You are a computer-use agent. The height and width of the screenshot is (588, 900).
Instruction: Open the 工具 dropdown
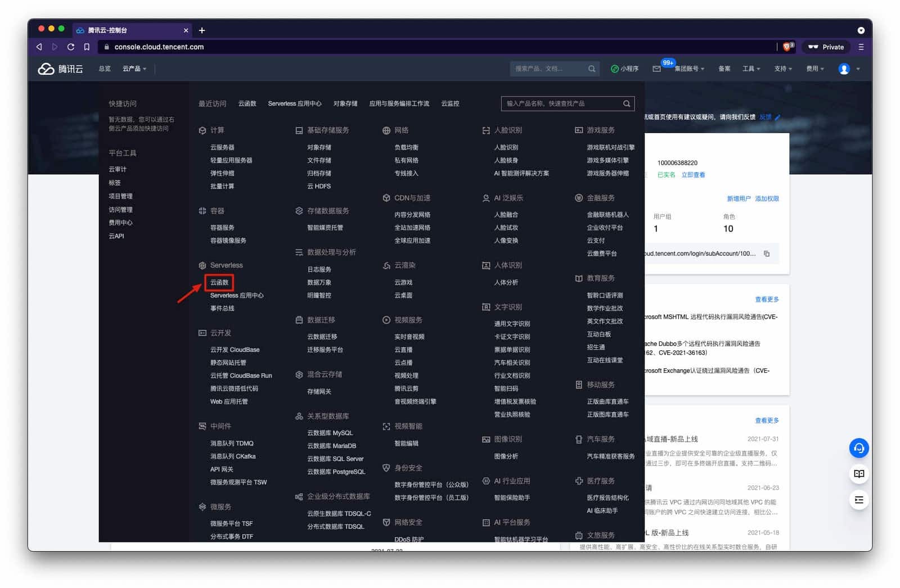tap(751, 69)
